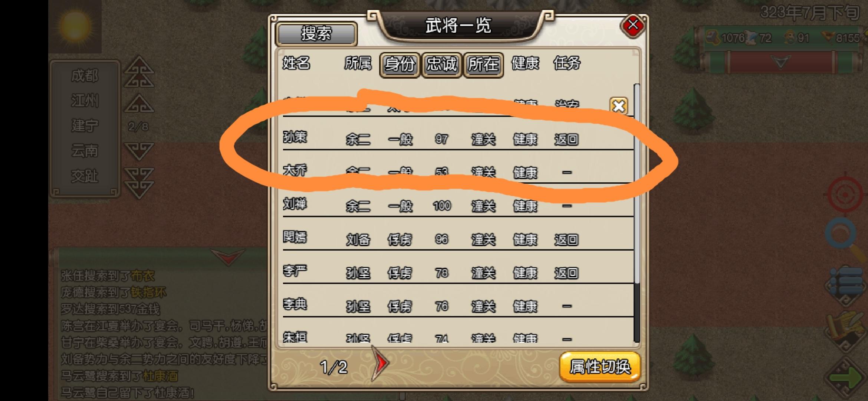Toggle the 忠诚 column sort
The image size is (868, 401).
(441, 65)
